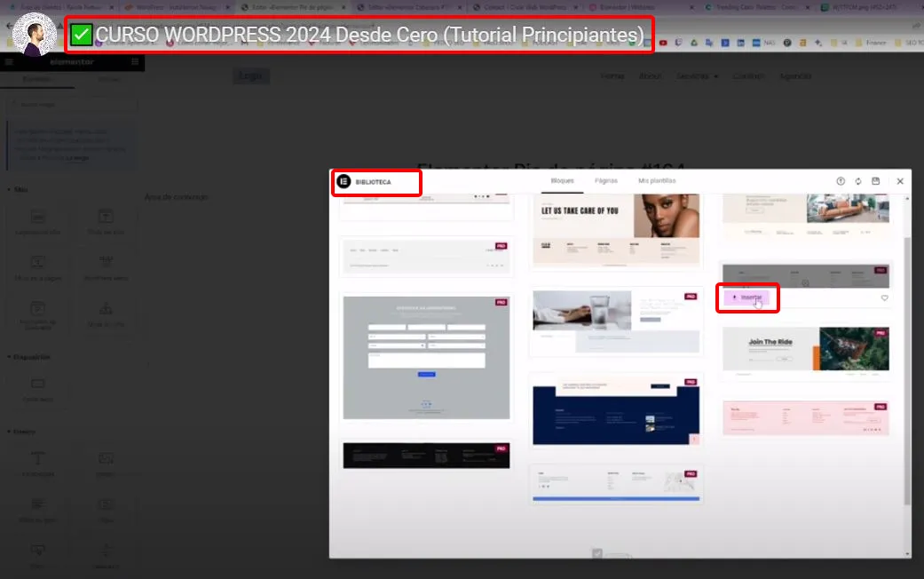Image resolution: width=924 pixels, height=579 pixels.
Task: Switch to the Bloques tab
Action: point(562,181)
